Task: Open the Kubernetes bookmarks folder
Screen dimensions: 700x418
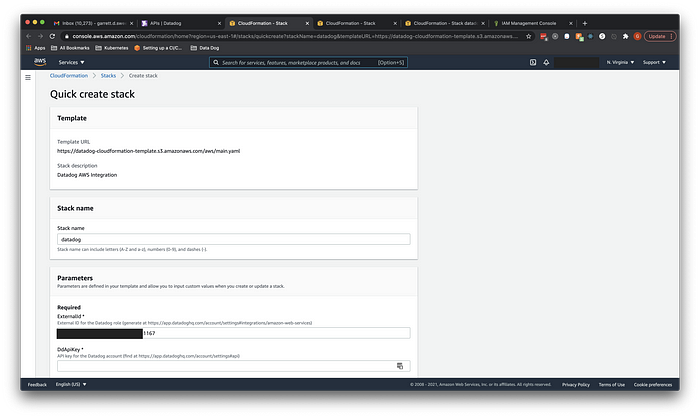Action: pos(112,48)
